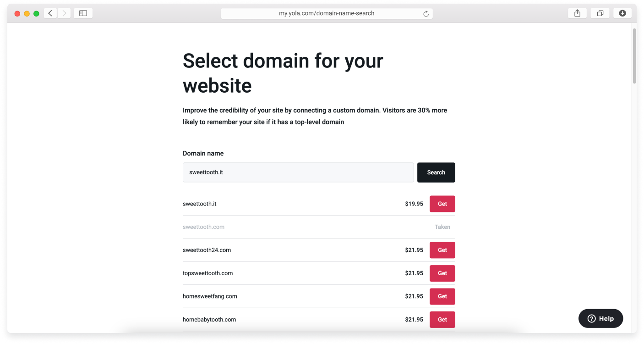
Task: Get the homebabytooth.com domain
Action: pos(442,319)
